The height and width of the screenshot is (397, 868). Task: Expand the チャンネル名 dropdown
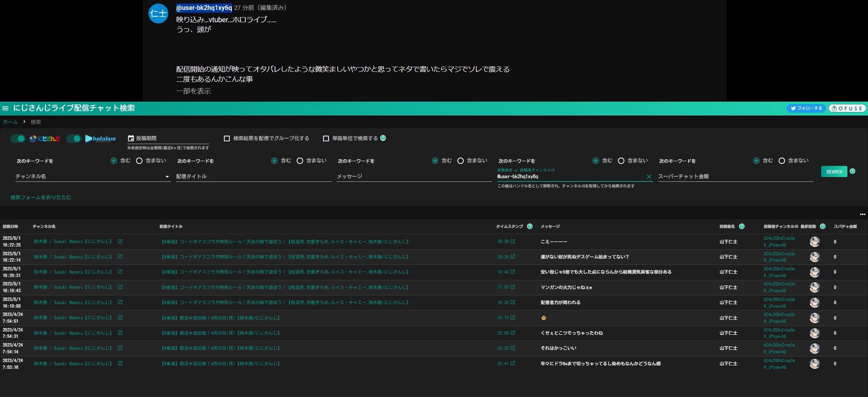[167, 177]
